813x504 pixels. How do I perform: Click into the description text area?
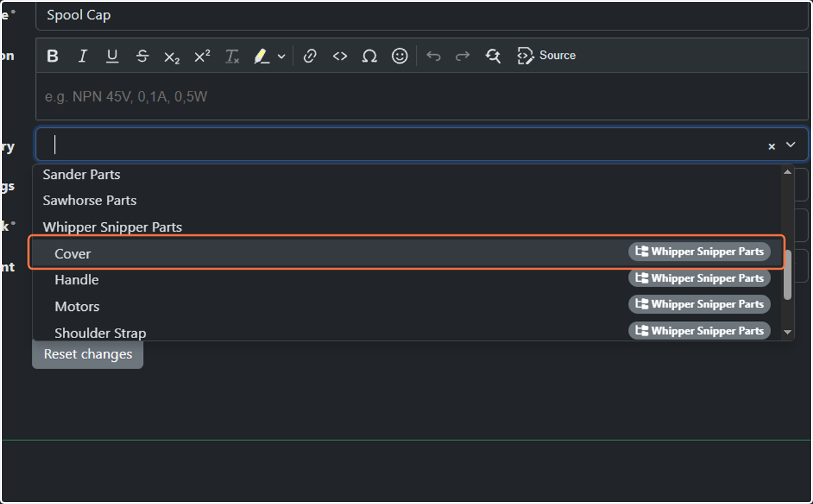pyautogui.click(x=422, y=97)
